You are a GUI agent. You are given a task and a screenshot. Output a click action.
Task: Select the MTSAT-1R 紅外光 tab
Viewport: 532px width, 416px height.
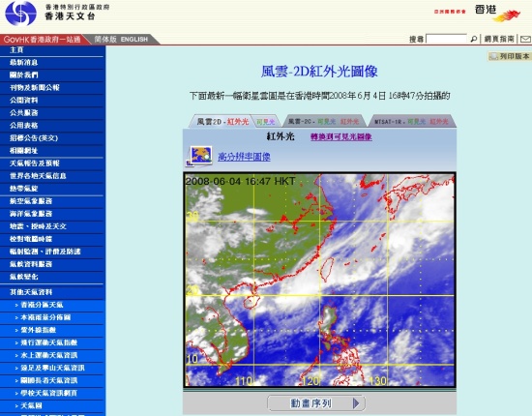tap(439, 122)
